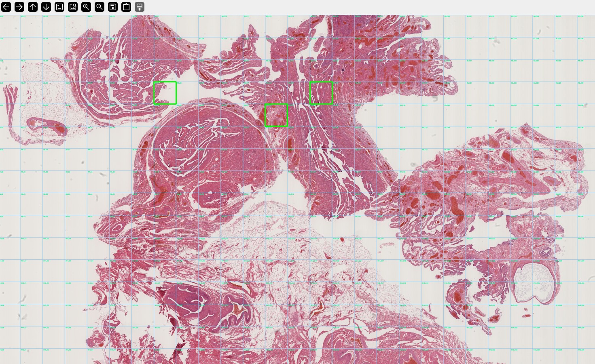Viewport: 595px width, 364px height.
Task: Navigate back using the left arrow icon
Action: click(x=6, y=6)
